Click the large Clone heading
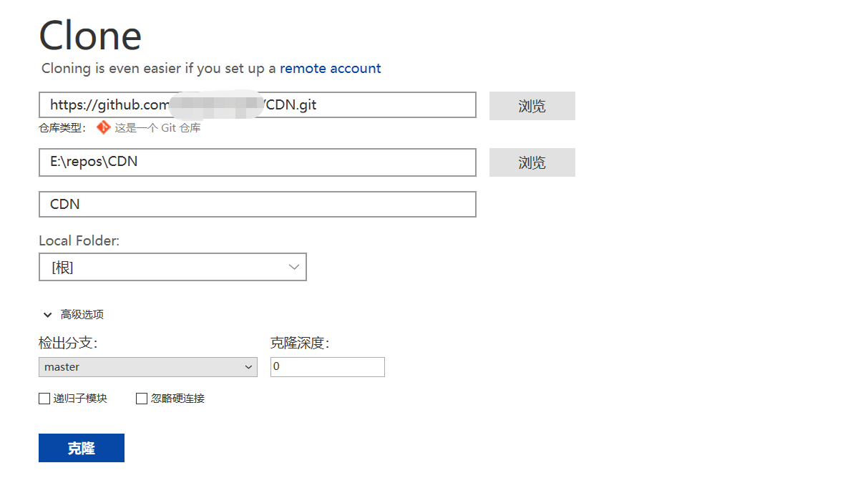Screen dimensions: 868x493 pyautogui.click(x=90, y=35)
